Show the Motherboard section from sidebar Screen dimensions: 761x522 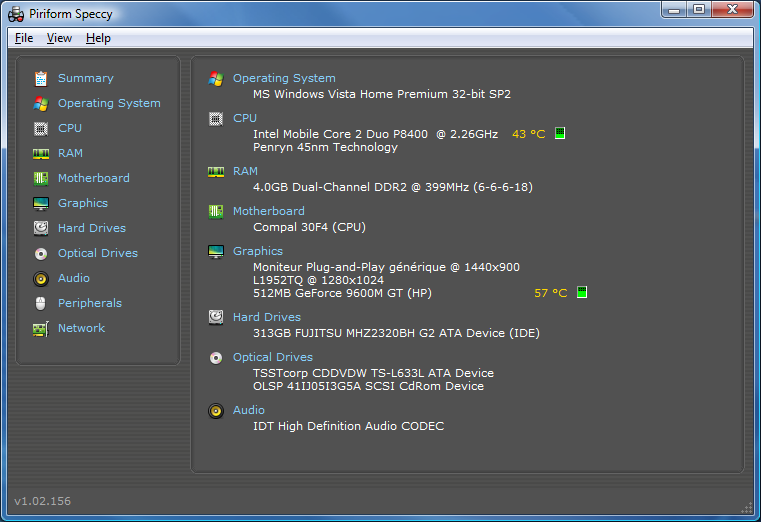pos(94,178)
